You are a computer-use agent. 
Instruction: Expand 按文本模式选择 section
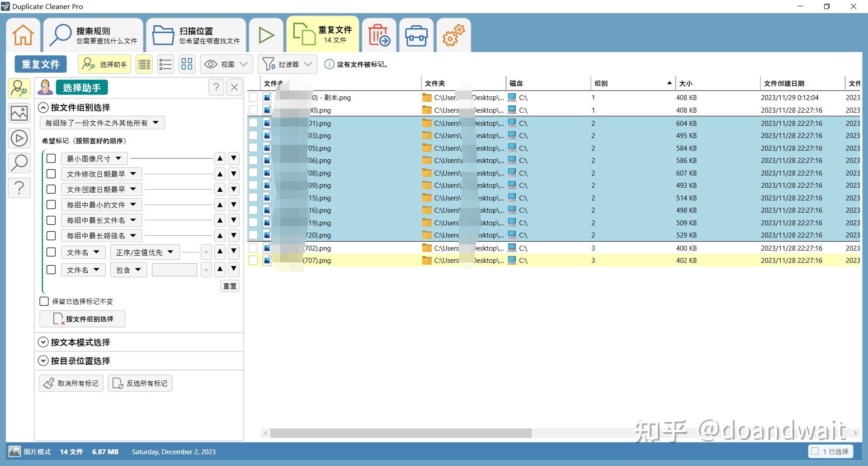coord(43,342)
